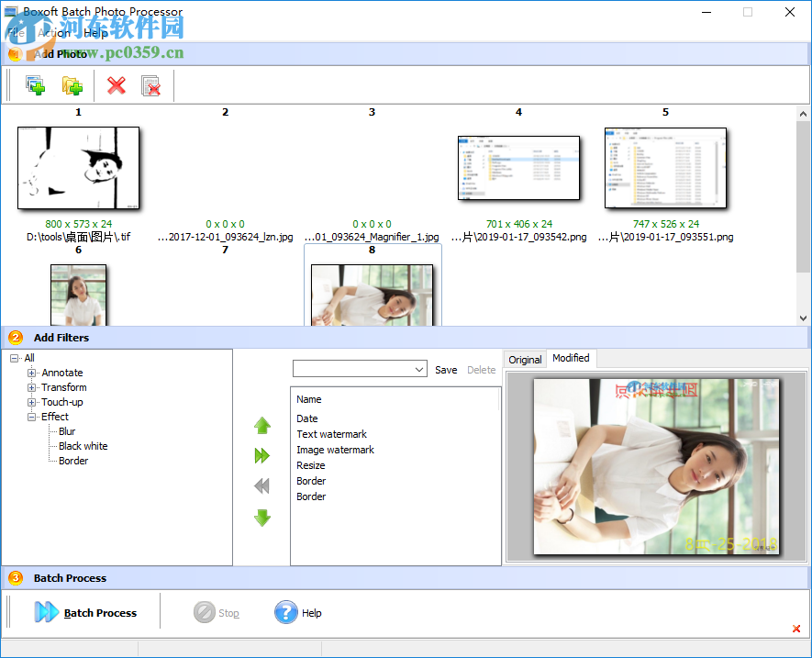Click the delete all photos icon

point(151,84)
